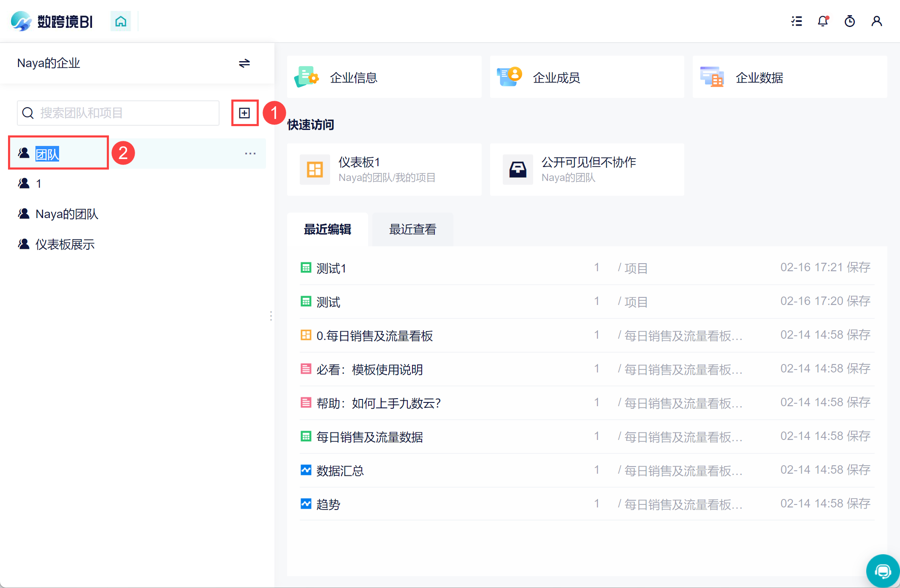Viewport: 900px width, 588px height.
Task: Open the 企业数据 card
Action: pyautogui.click(x=789, y=77)
